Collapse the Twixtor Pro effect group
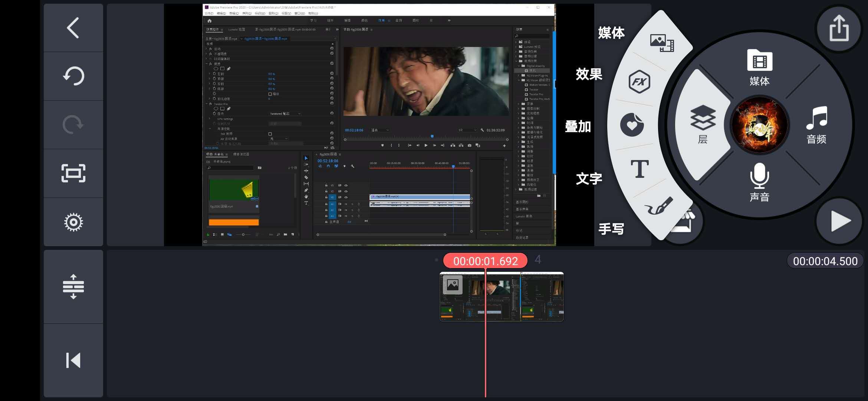This screenshot has width=868, height=401. 207,104
